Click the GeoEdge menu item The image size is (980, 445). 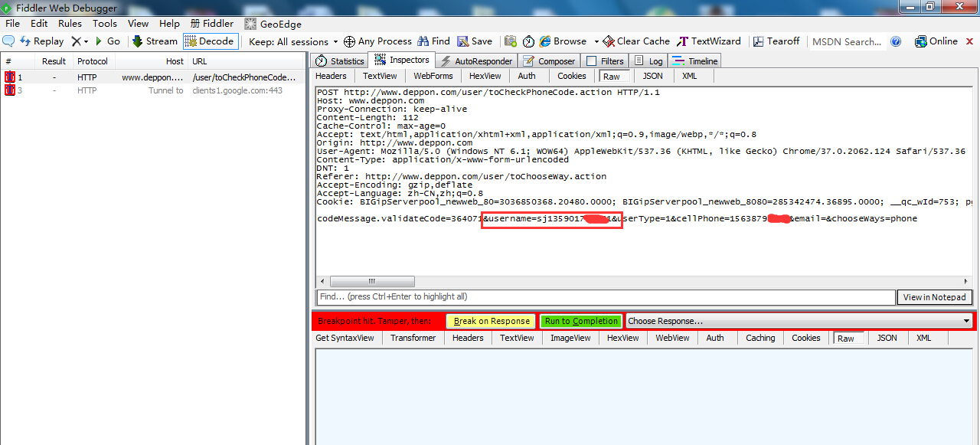273,24
